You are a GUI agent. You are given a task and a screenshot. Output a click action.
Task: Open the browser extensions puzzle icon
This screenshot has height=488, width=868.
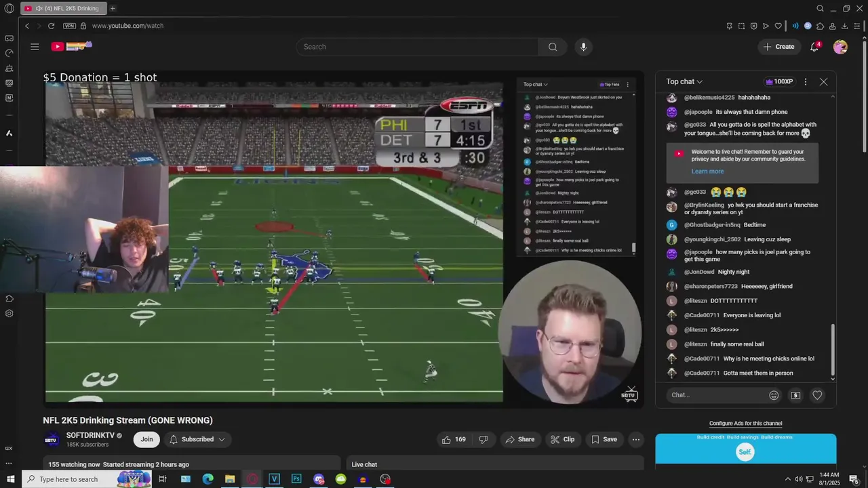click(x=820, y=26)
